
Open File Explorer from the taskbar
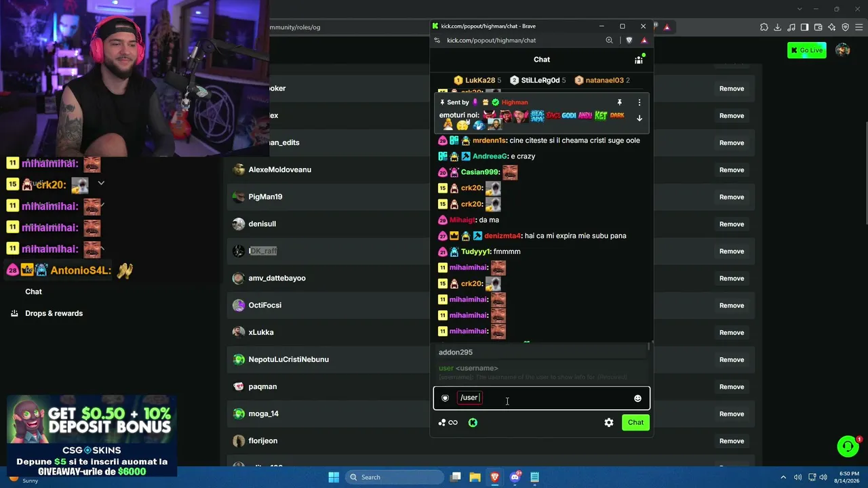[x=475, y=477]
